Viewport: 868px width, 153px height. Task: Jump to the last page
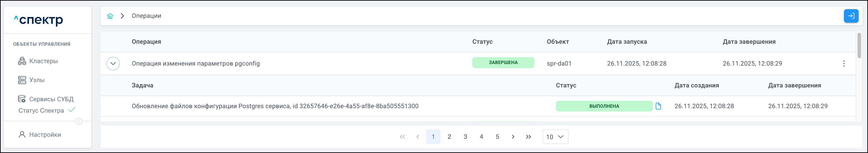point(528,137)
